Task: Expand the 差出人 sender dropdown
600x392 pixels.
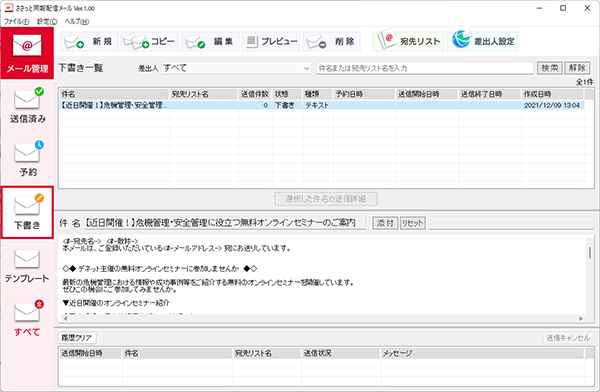Action: click(236, 68)
